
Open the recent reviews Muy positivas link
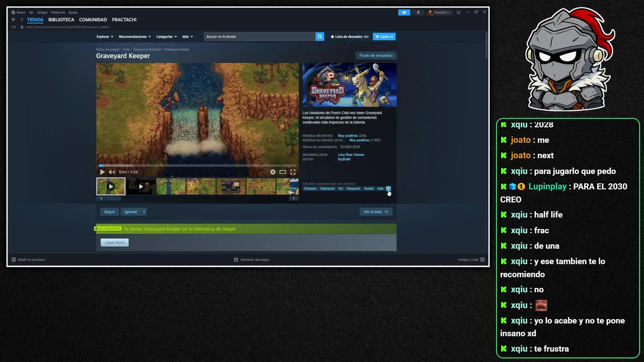pos(348,136)
